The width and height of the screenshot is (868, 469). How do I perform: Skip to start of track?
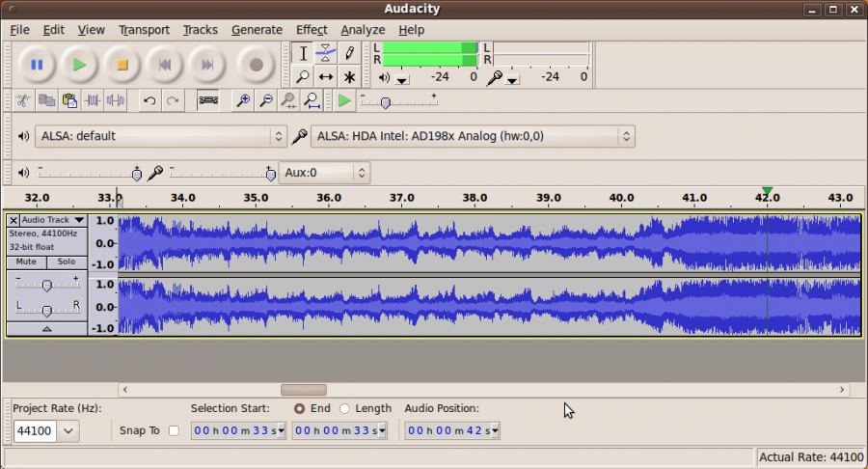pyautogui.click(x=165, y=65)
